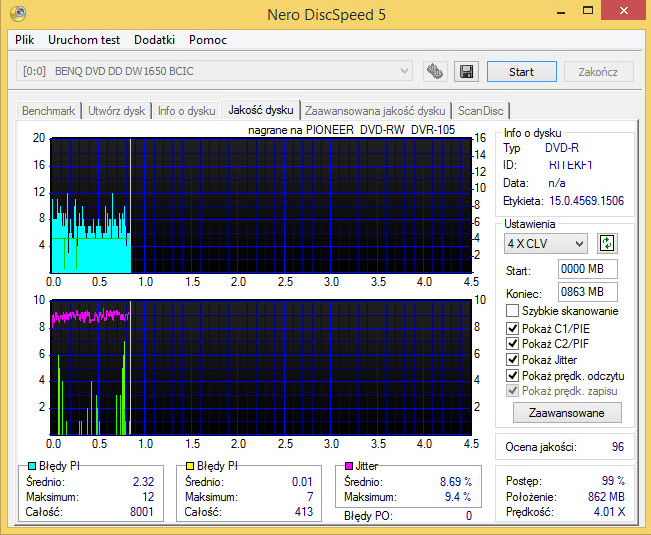Click the green refresh speed icon
Screen dimensions: 651x535
click(607, 243)
